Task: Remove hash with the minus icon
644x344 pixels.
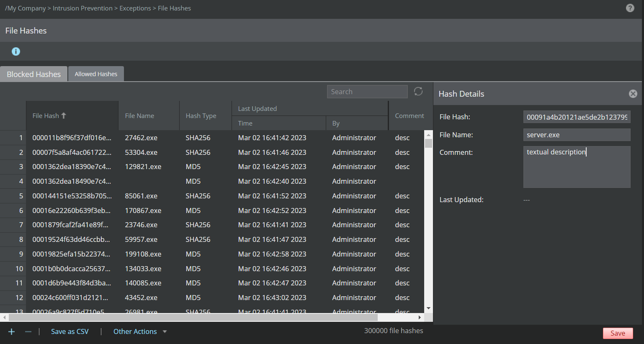Action: point(28,331)
